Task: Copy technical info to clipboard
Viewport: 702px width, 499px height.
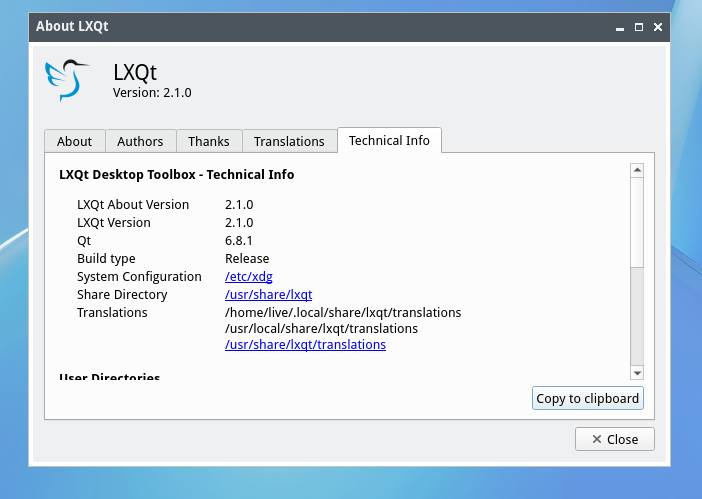Action: tap(587, 398)
